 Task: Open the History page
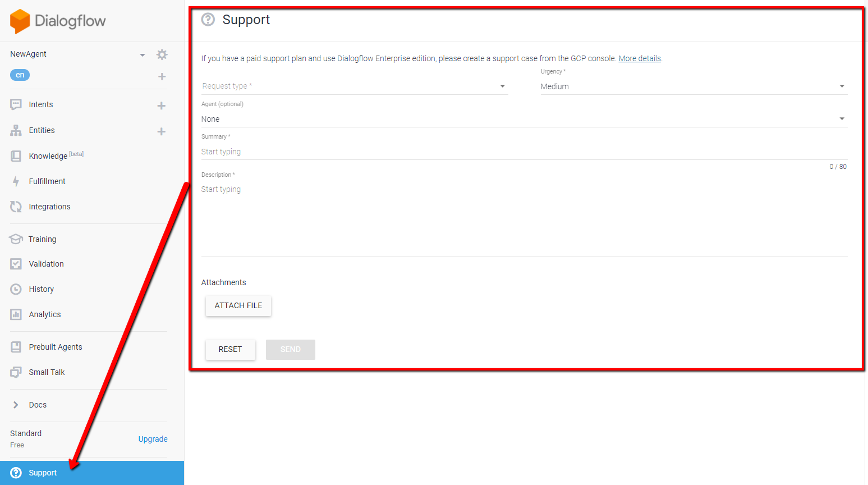pyautogui.click(x=42, y=289)
